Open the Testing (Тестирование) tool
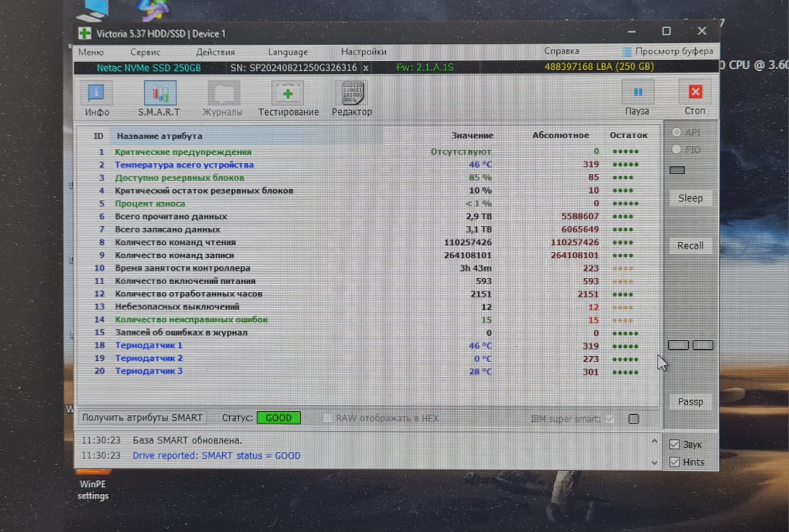Image resolution: width=789 pixels, height=532 pixels. [288, 94]
